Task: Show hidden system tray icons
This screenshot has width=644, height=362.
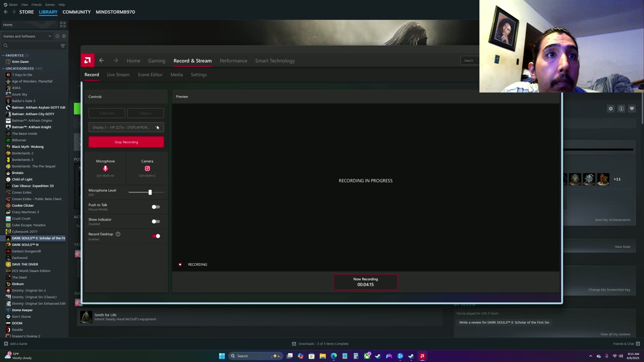Action: pyautogui.click(x=591, y=356)
